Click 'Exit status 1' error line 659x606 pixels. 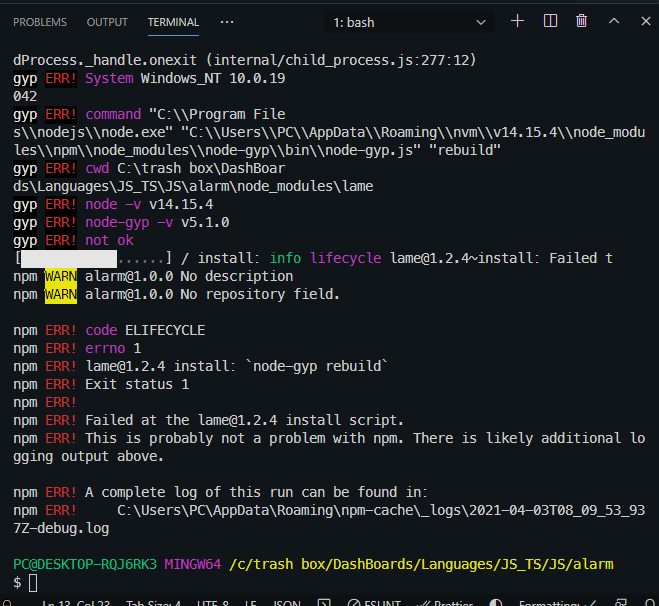[137, 385]
